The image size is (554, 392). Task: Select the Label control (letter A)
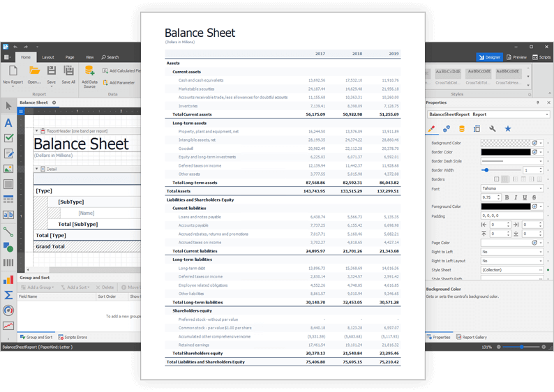click(8, 123)
